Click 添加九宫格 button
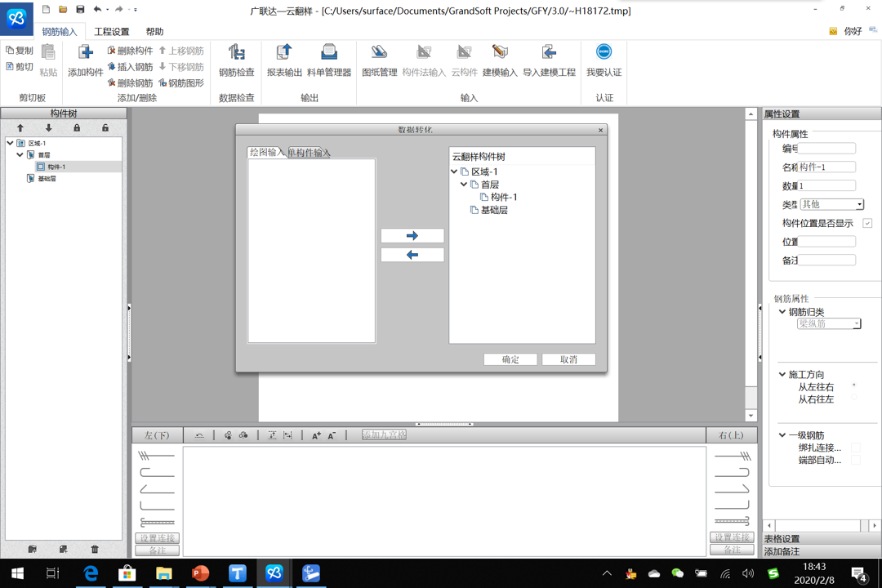 pyautogui.click(x=384, y=435)
